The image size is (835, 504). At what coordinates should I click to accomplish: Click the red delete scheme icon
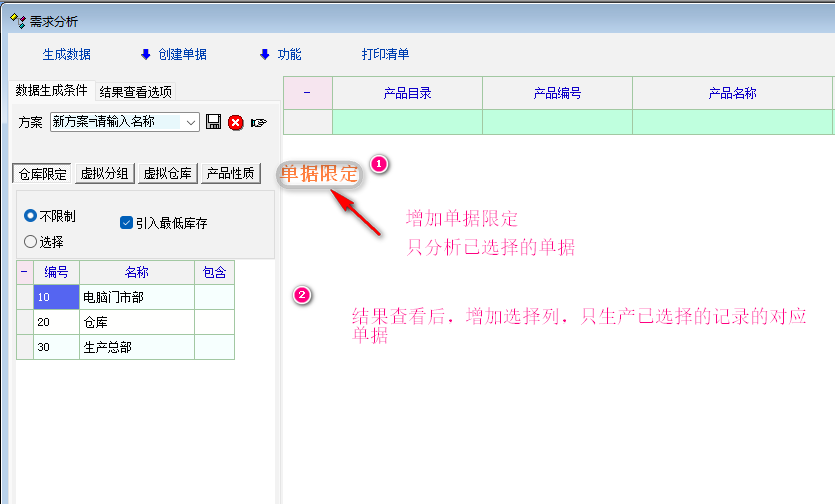click(236, 122)
